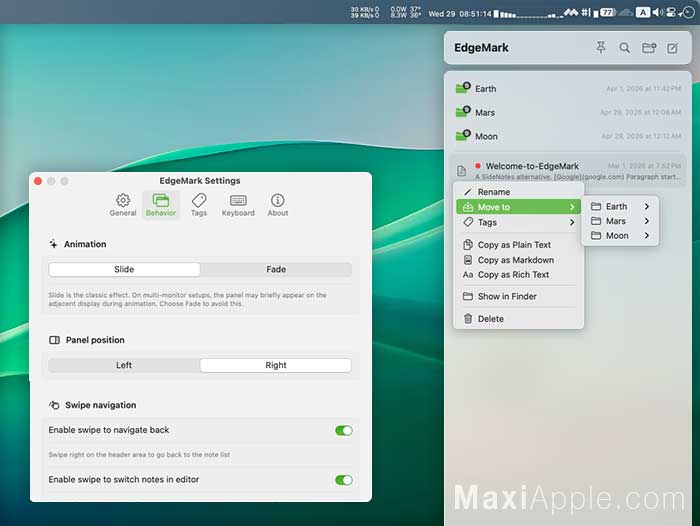This screenshot has width=700, height=526.
Task: Toggle Enable swipe to navigate back
Action: pyautogui.click(x=343, y=430)
